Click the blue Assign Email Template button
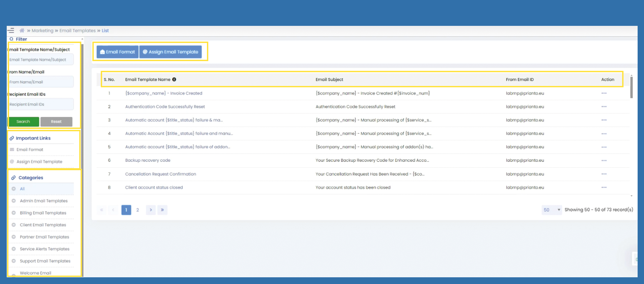Screen dimensions: 644x284 tap(170, 52)
